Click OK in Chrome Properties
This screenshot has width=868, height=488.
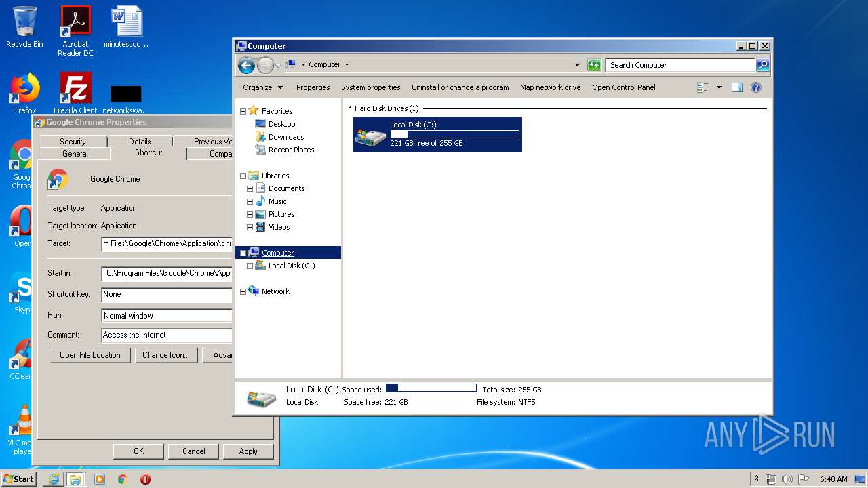pyautogui.click(x=138, y=451)
